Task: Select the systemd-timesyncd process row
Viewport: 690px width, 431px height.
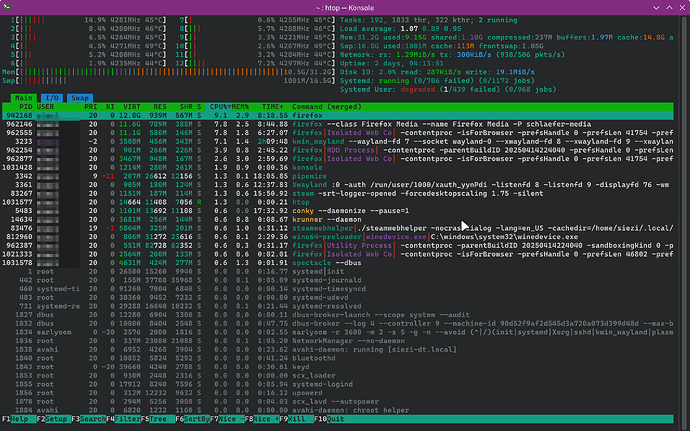Action: (x=338, y=289)
